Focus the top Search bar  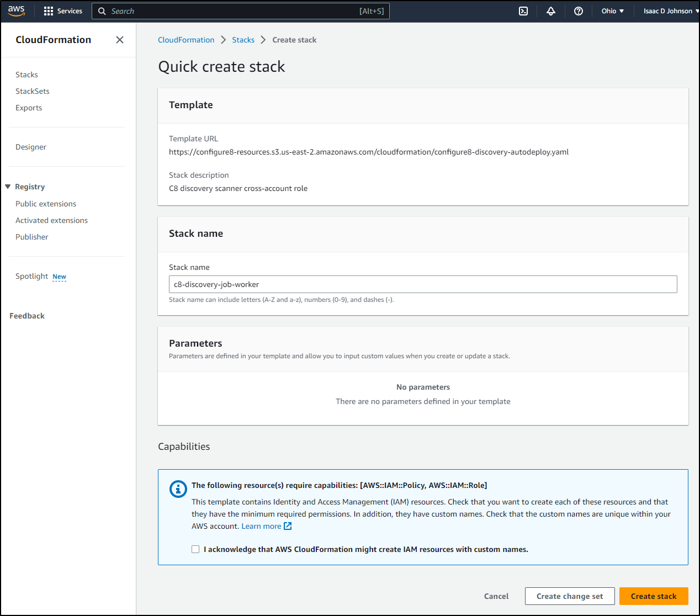[x=241, y=11]
